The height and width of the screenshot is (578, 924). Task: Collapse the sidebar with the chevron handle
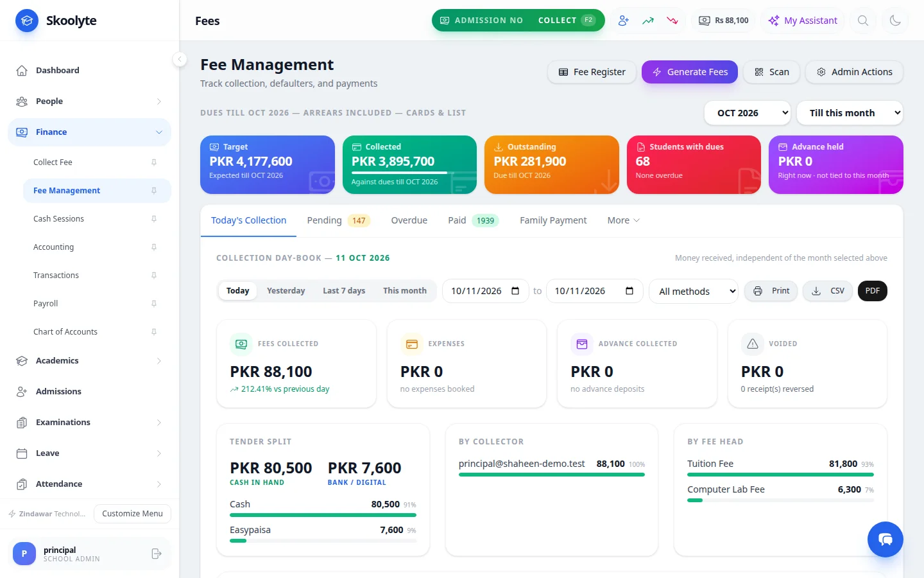180,59
